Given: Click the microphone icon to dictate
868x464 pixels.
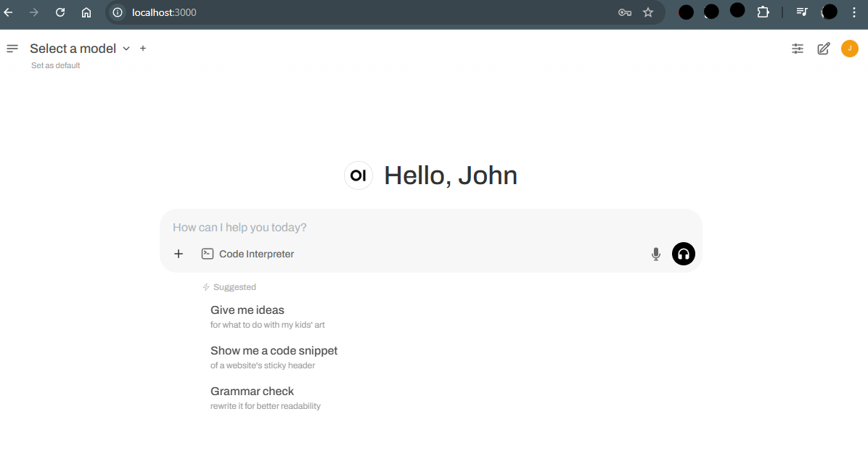Looking at the screenshot, I should click(655, 254).
